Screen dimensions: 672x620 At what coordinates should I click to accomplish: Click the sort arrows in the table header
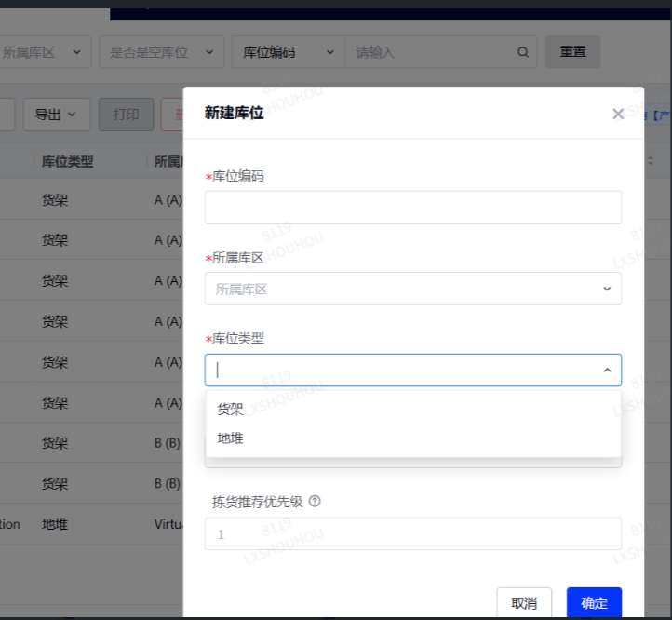651,161
